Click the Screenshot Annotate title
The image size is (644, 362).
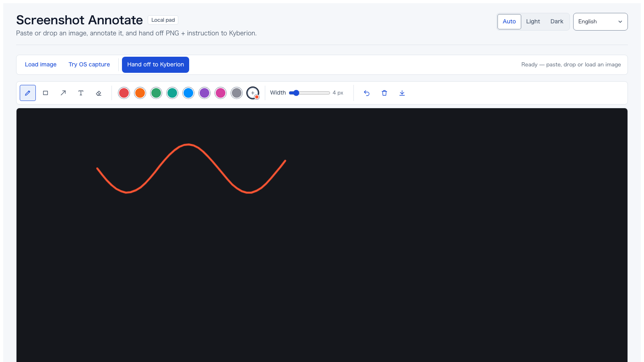point(79,20)
